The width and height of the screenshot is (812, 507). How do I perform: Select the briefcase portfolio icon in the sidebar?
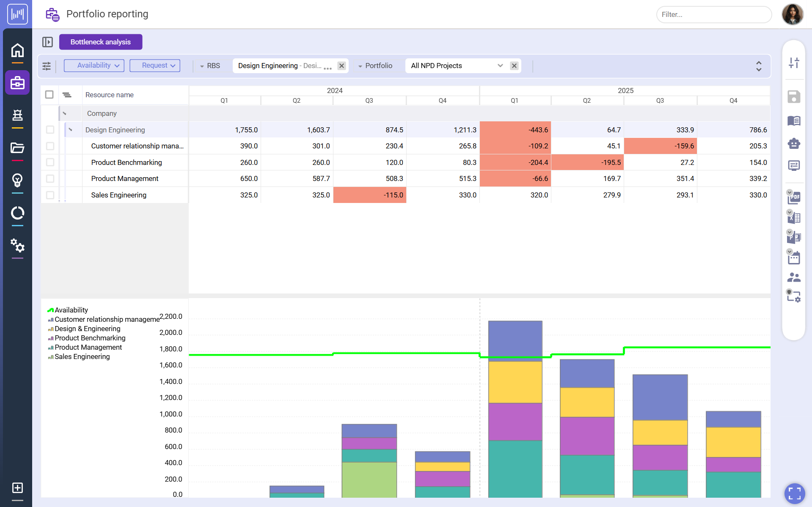(17, 82)
